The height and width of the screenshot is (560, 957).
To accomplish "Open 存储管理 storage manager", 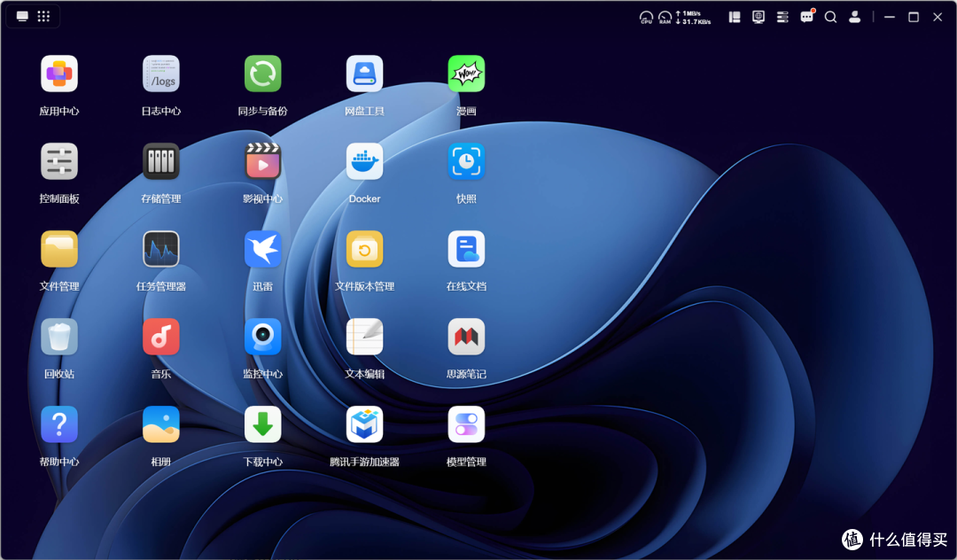I will click(x=161, y=161).
